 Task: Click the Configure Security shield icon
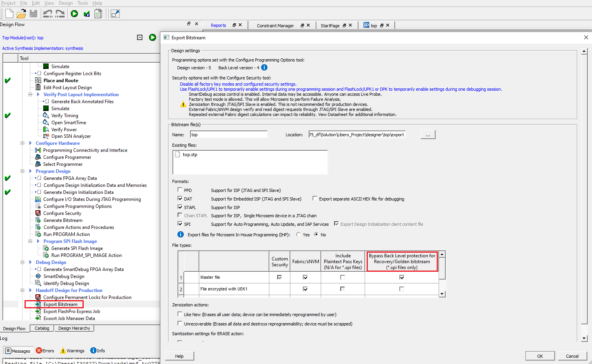click(x=38, y=213)
